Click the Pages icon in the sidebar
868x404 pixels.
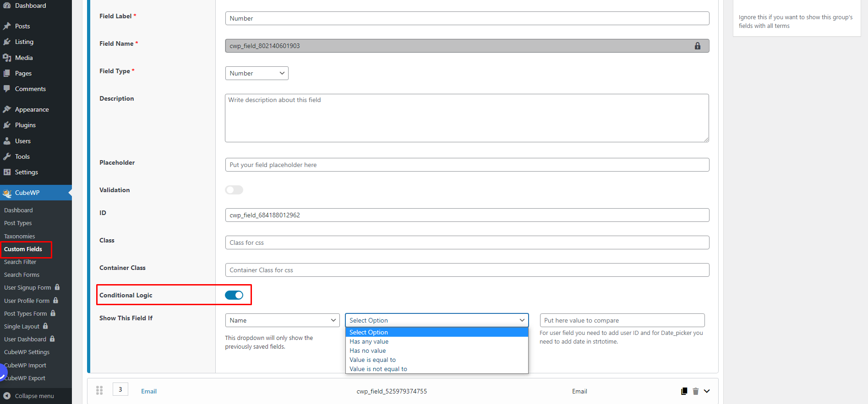[x=7, y=73]
